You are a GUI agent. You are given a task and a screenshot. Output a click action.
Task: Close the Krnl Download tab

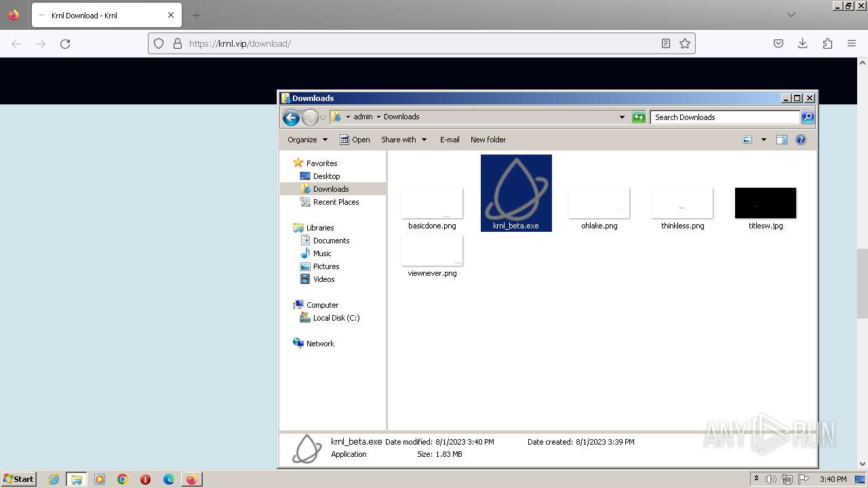[171, 15]
